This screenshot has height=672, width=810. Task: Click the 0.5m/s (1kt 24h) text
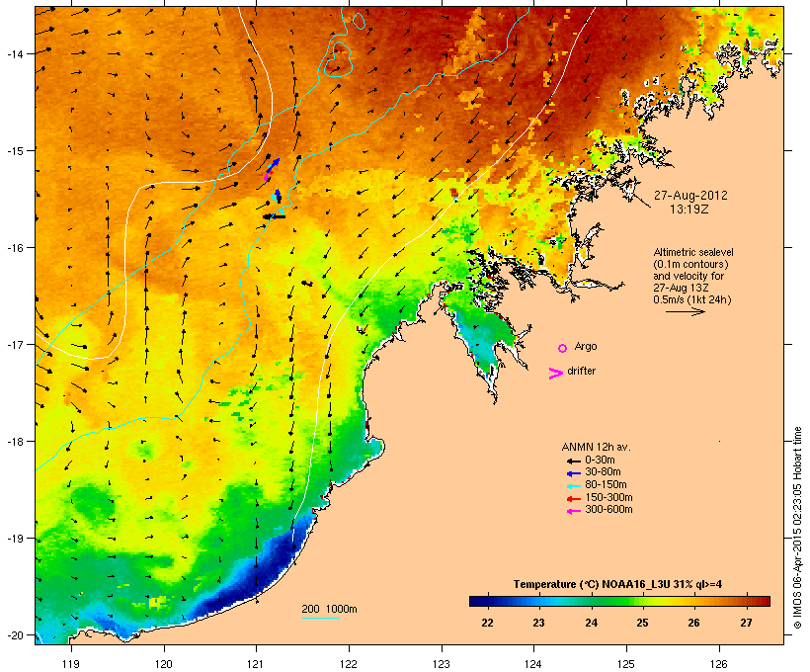coord(692,299)
